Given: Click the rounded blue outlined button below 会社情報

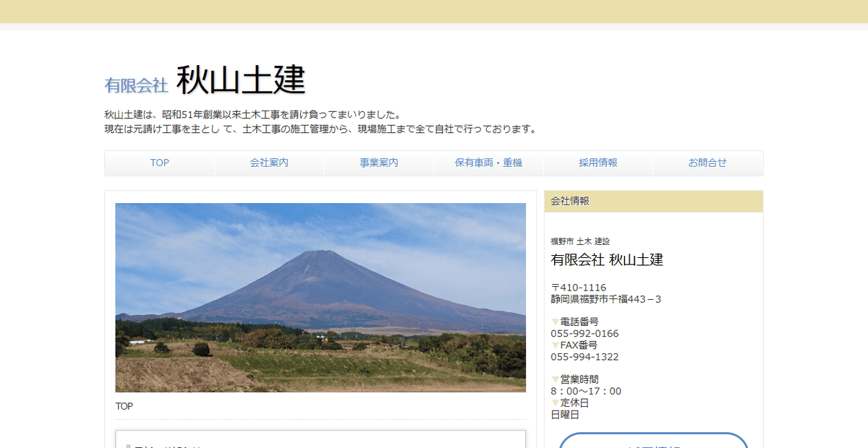Looking at the screenshot, I should [653, 443].
